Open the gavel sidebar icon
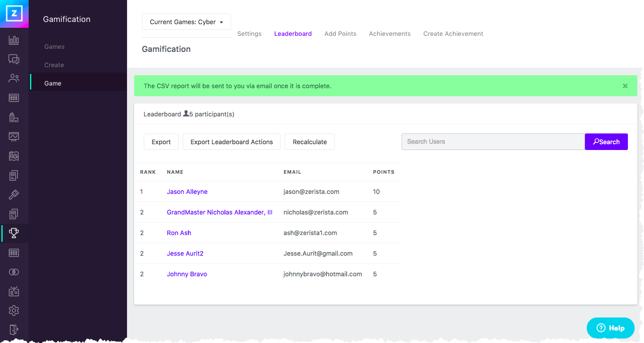The width and height of the screenshot is (644, 343). click(x=14, y=194)
